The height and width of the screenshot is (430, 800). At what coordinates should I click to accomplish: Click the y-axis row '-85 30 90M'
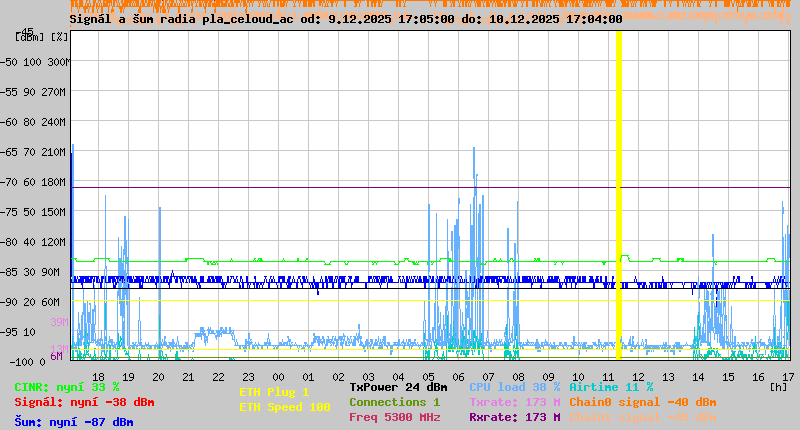click(x=31, y=272)
